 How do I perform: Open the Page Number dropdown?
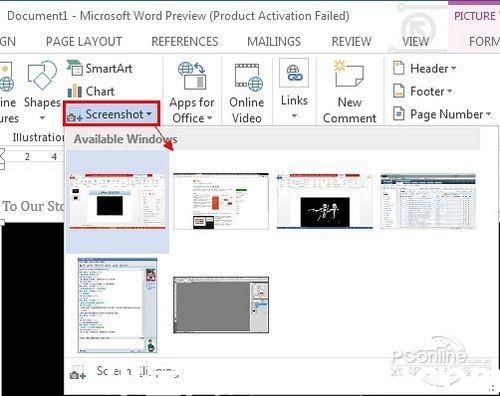coord(442,114)
